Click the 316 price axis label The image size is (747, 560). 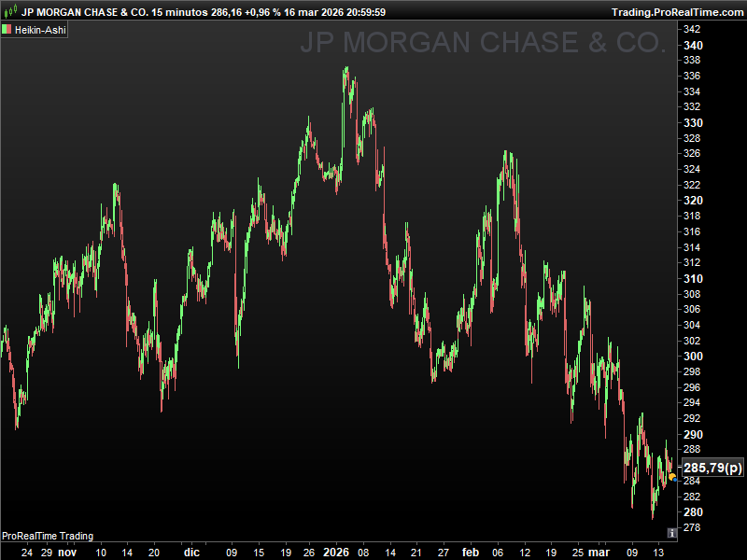click(x=692, y=231)
